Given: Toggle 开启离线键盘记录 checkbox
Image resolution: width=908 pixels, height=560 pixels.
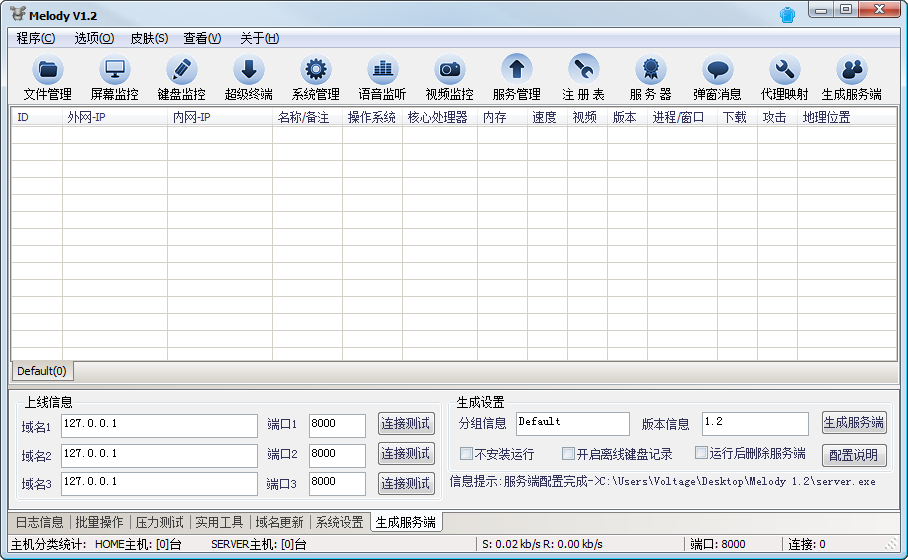Looking at the screenshot, I should [x=569, y=454].
